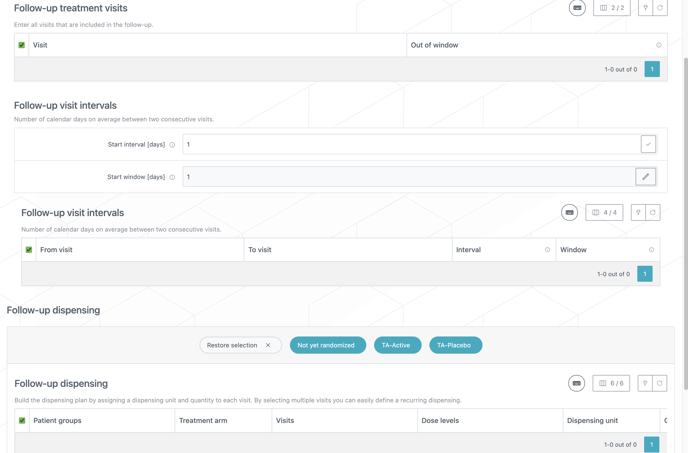688x453 pixels.
Task: Click the filter icon for Follow-up dispensing table
Action: (645, 383)
